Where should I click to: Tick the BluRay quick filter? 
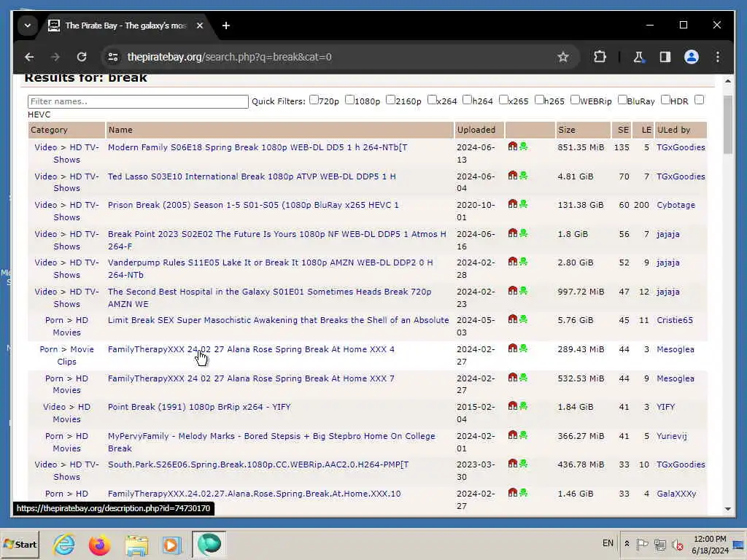pyautogui.click(x=622, y=100)
